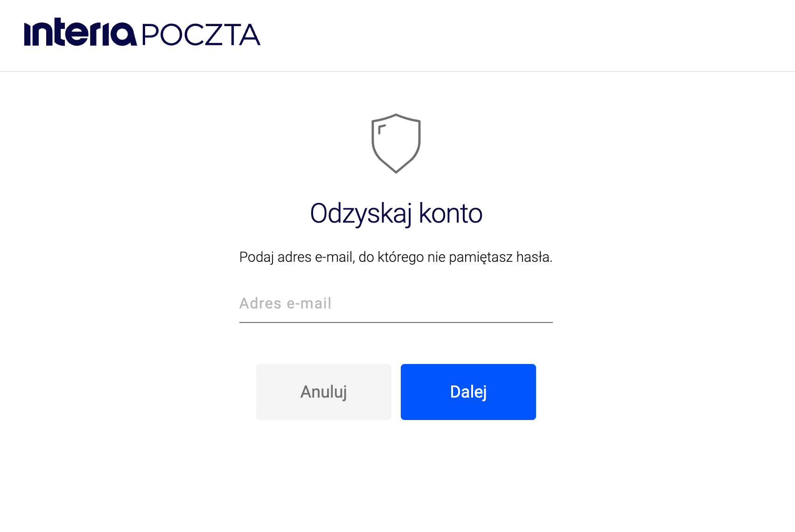
Task: Click the shield outline above Odzyskaj konto
Action: 396,142
